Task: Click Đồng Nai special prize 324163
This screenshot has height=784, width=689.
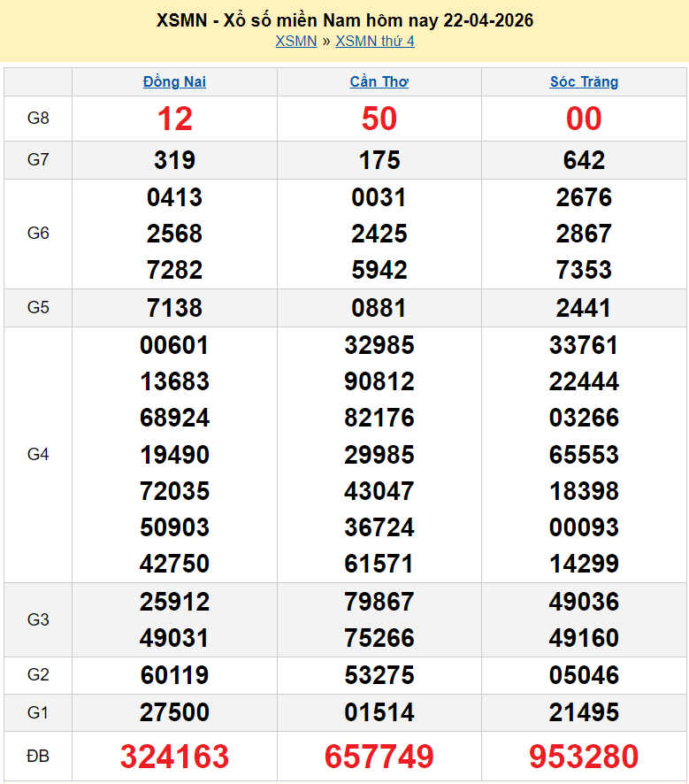Action: click(x=174, y=757)
